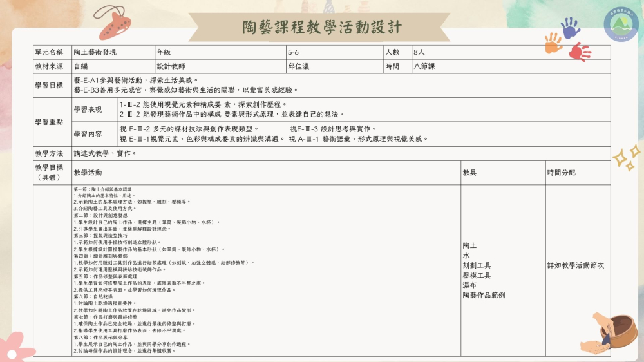Select the line starting '2.示範陶土的基本處理方法'
The image size is (644, 362).
click(132, 202)
